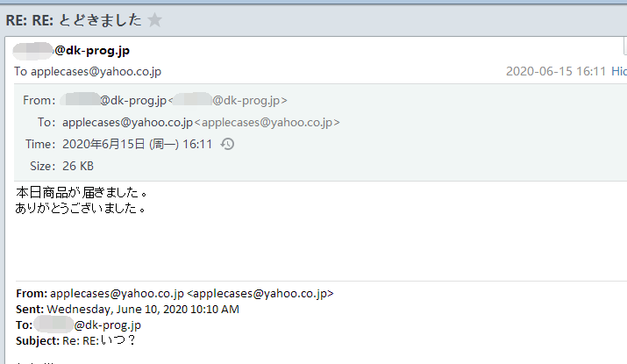This screenshot has height=364, width=627.
Task: Click the 26 KB size value
Action: 78,166
